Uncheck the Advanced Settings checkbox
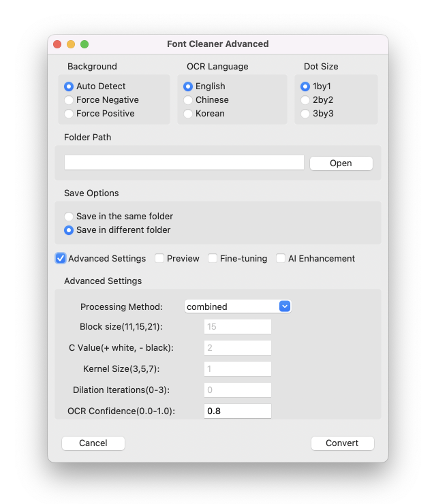The width and height of the screenshot is (434, 504). 61,259
